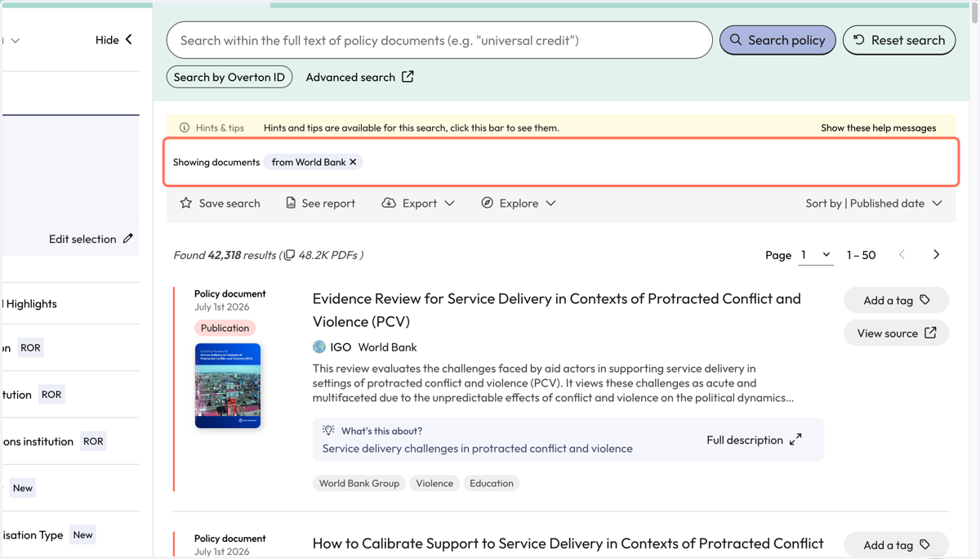The width and height of the screenshot is (980, 559).
Task: Click Edit selection in the sidebar
Action: pos(91,239)
